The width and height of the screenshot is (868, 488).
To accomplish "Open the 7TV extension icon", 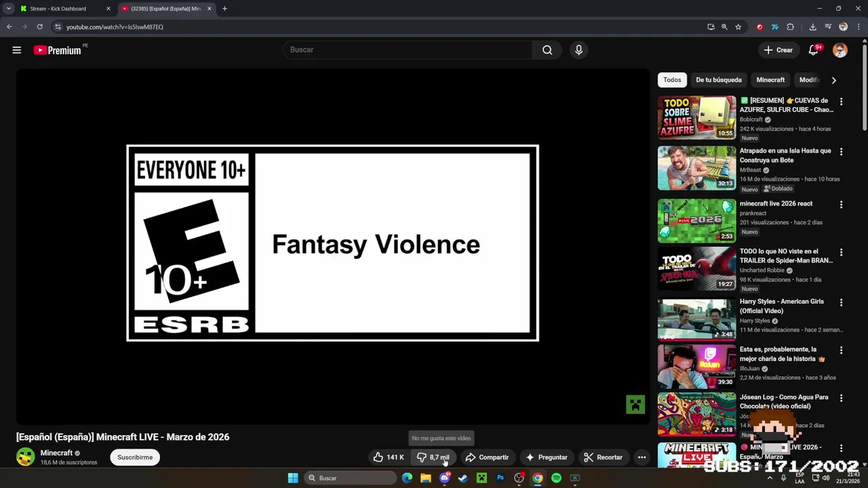I will (x=775, y=27).
